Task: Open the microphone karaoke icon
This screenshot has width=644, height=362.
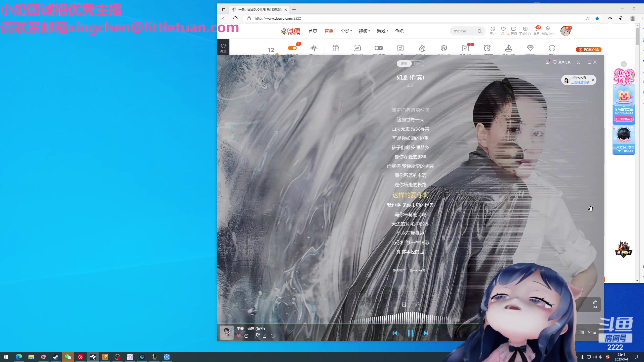Action: tap(417, 304)
